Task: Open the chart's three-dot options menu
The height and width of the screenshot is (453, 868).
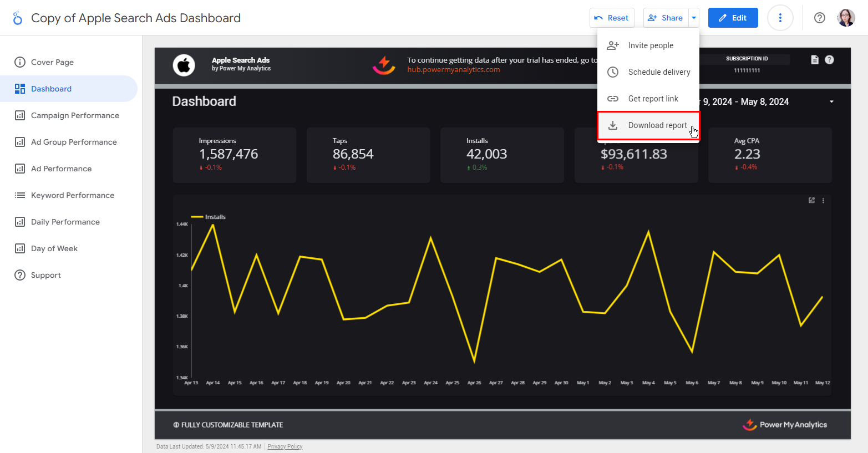Action: click(823, 201)
